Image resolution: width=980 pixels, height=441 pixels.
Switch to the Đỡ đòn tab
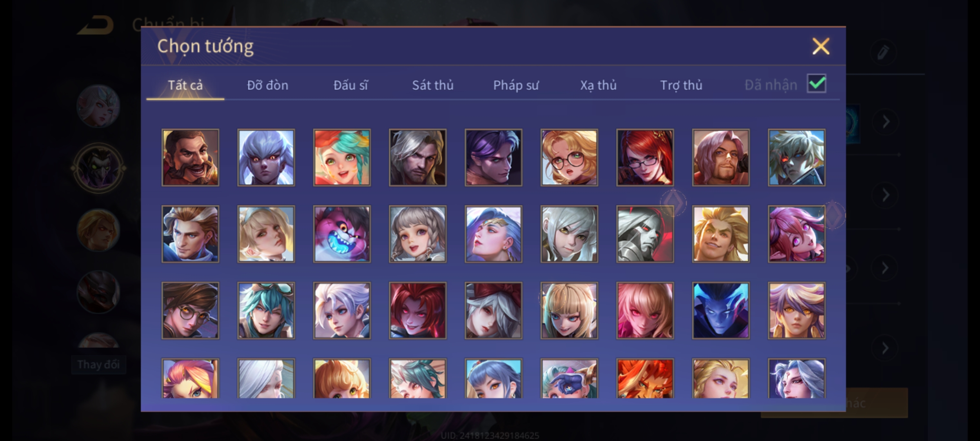[x=267, y=85]
